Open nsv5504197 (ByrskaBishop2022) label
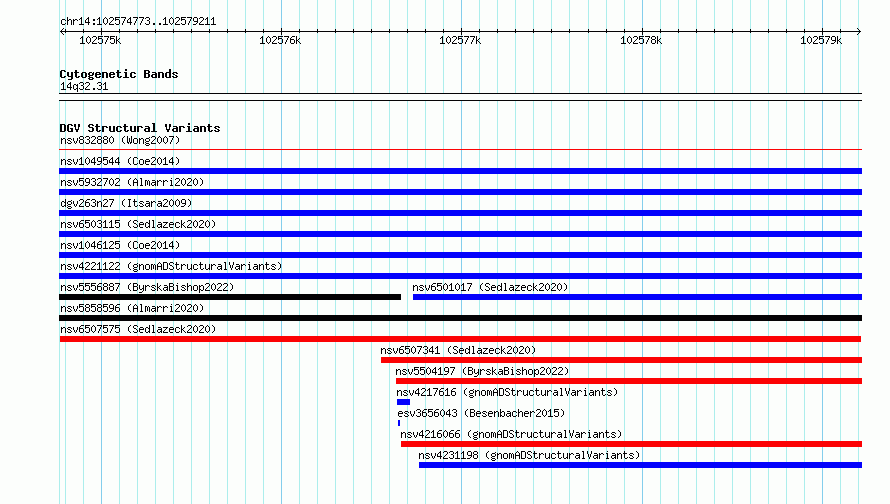 click(x=482, y=371)
